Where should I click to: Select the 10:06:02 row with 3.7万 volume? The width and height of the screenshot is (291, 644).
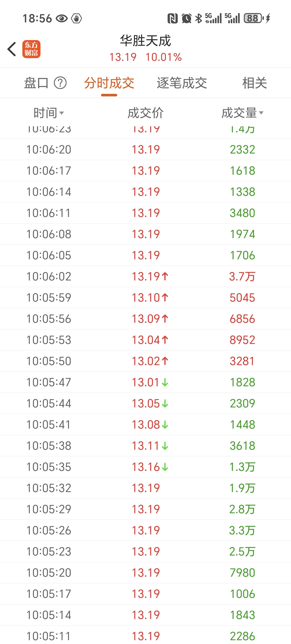[145, 276]
